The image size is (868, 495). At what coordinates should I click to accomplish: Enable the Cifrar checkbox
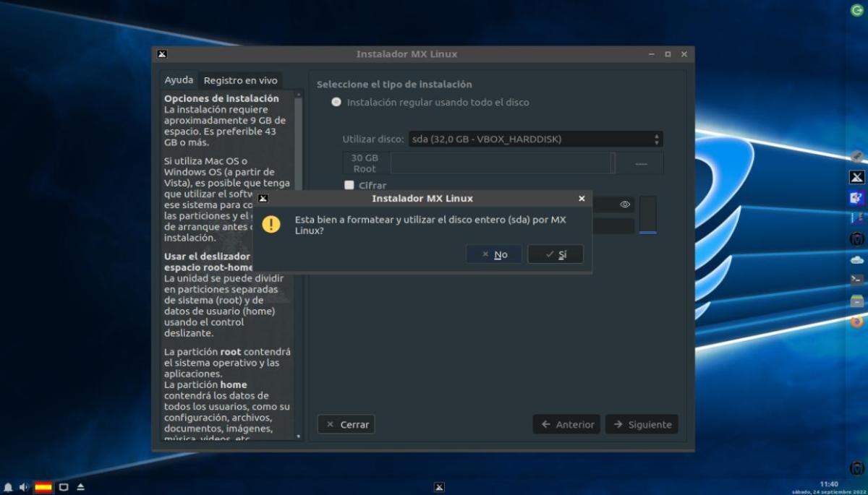[x=349, y=186]
